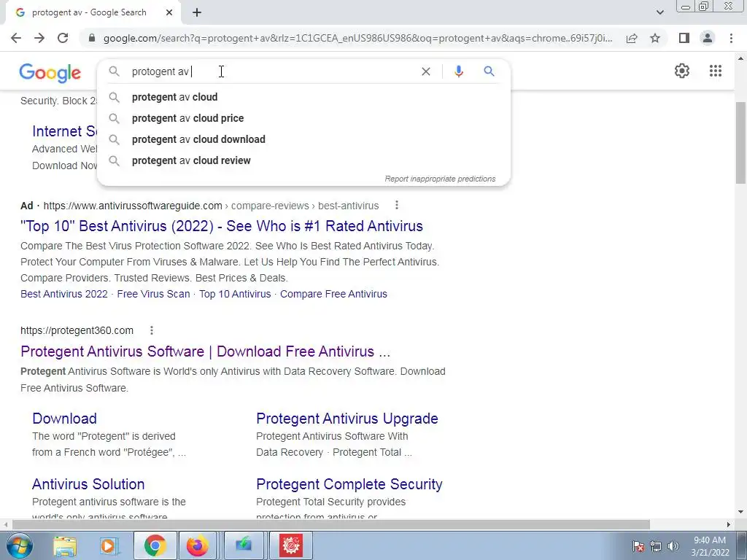The width and height of the screenshot is (747, 560).
Task: Select suggestion 'protegent av cloud price'
Action: (303, 118)
